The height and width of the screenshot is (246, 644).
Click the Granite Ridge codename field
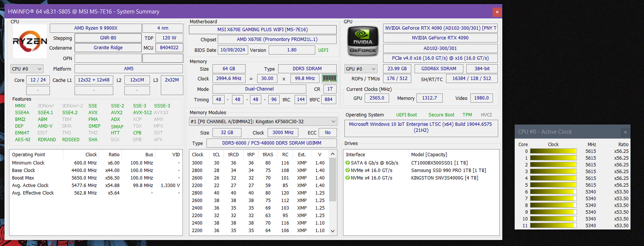[108, 48]
